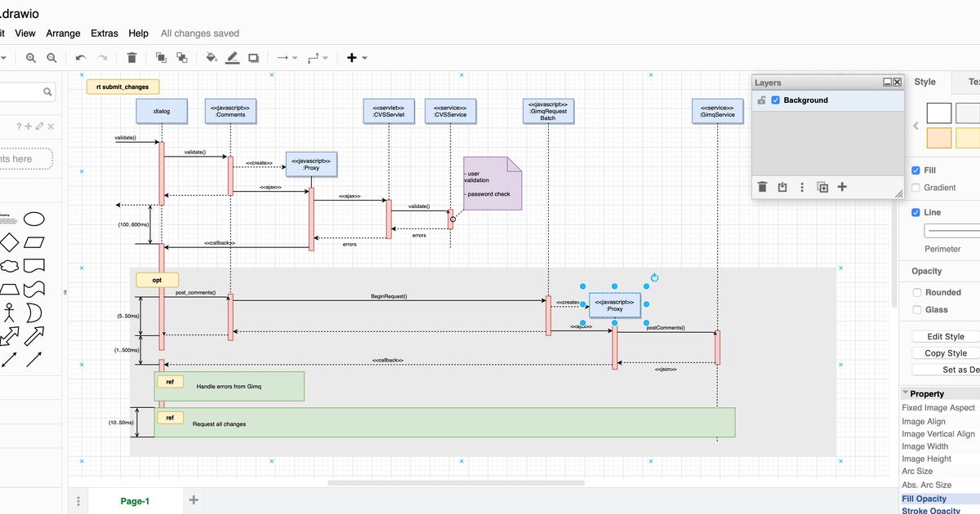Apply the orange style swatch
Screen dimensions: 980x514
tap(939, 137)
